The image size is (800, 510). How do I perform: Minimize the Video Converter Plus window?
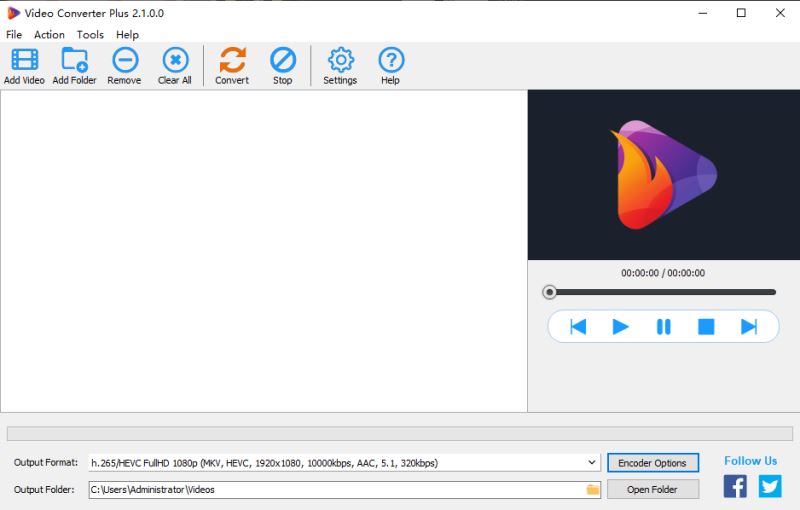click(x=703, y=13)
